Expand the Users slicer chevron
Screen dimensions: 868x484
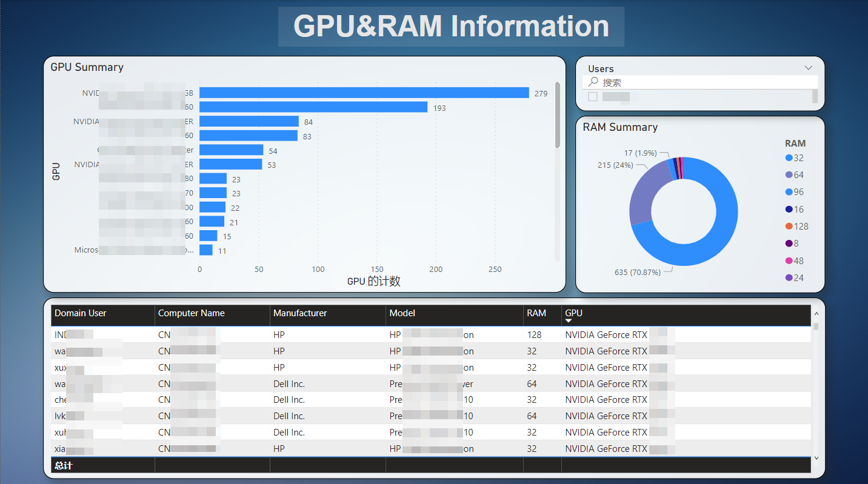[x=808, y=68]
